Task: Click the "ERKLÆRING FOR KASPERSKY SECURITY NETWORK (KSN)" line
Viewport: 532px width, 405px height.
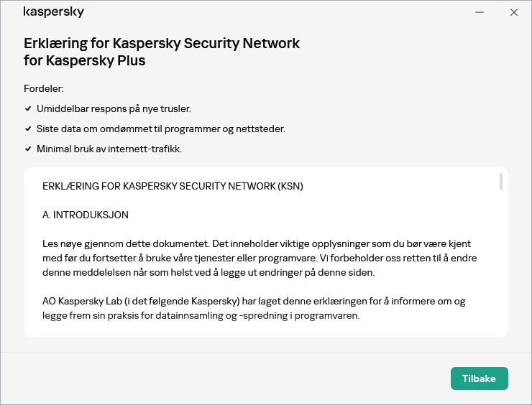Action: click(173, 186)
